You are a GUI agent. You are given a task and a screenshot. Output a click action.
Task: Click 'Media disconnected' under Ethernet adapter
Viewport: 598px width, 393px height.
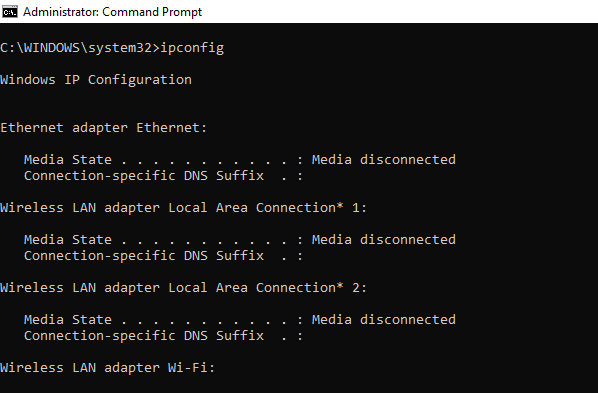[384, 159]
